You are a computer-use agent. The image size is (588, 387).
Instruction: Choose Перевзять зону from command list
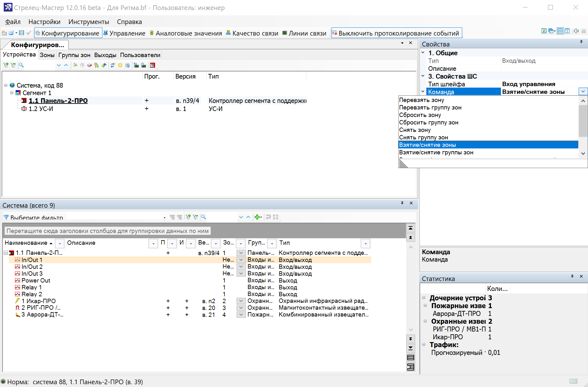pyautogui.click(x=488, y=100)
